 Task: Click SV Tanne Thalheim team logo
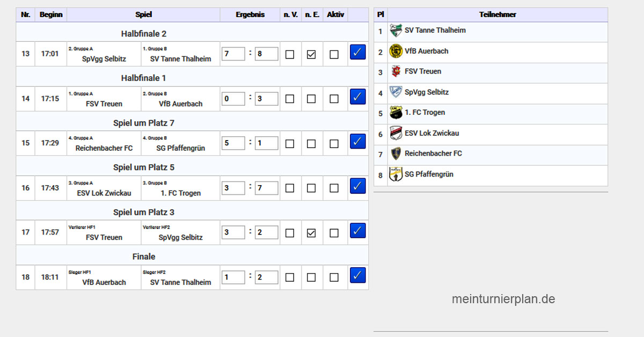(396, 31)
